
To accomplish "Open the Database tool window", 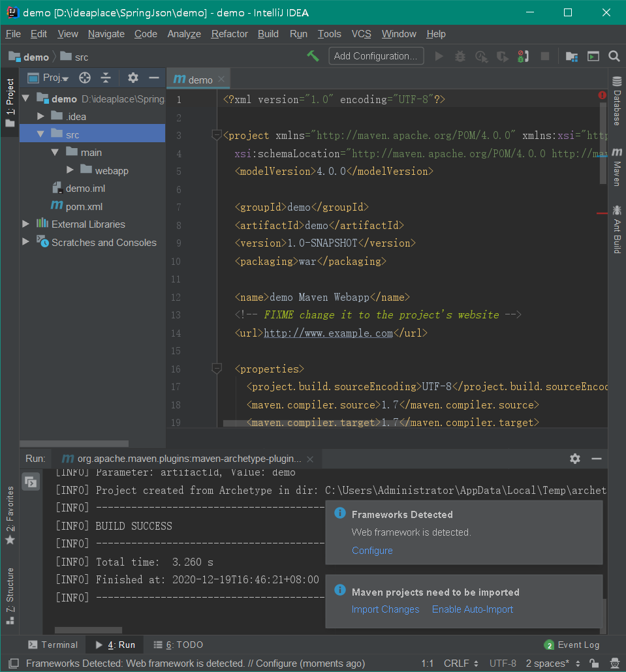I will [617, 101].
